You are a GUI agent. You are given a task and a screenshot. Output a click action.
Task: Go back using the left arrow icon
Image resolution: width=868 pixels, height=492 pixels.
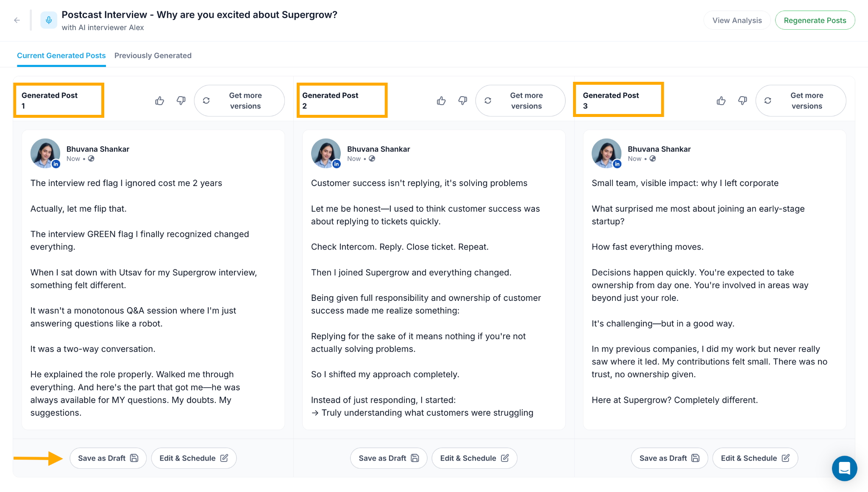pyautogui.click(x=17, y=20)
